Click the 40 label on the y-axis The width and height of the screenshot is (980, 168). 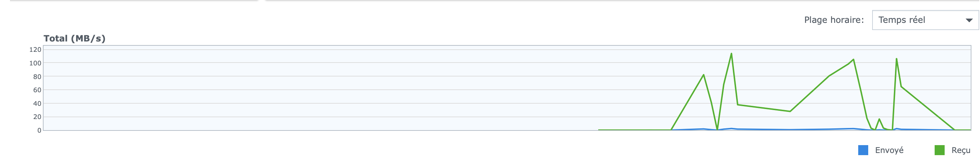pyautogui.click(x=37, y=104)
